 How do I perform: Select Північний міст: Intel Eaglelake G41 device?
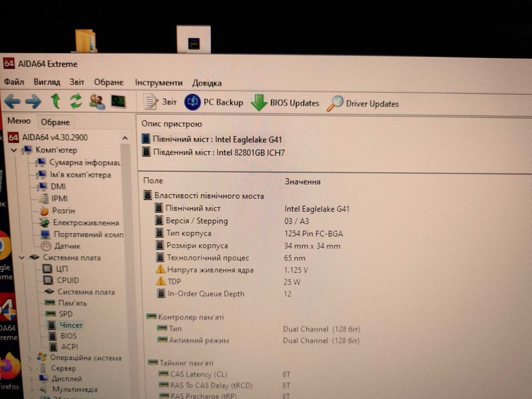212,139
